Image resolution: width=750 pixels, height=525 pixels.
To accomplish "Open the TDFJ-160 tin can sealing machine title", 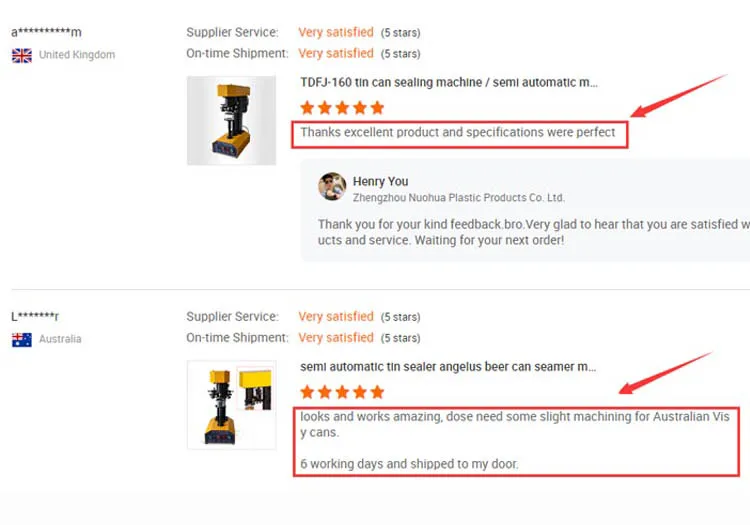I will tap(449, 82).
